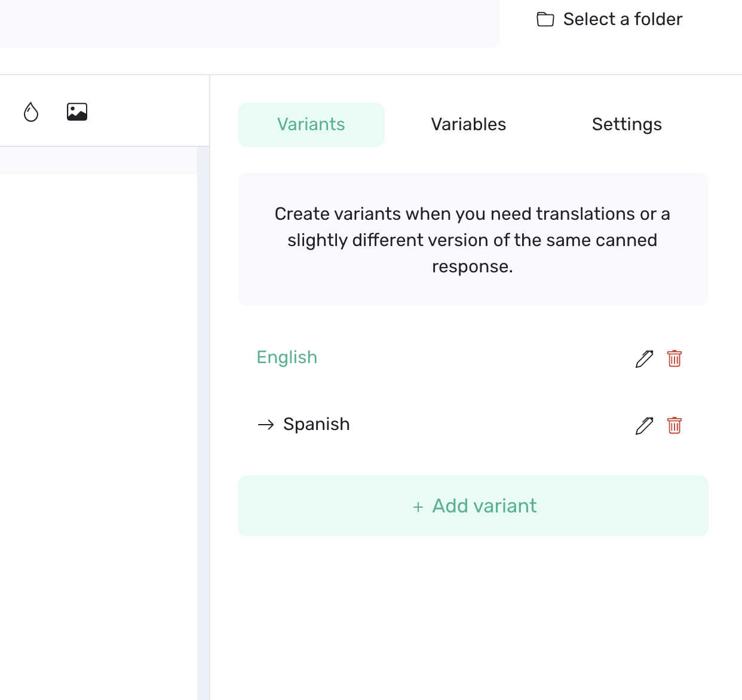Delete the Spanish variant using the trash icon

click(674, 426)
